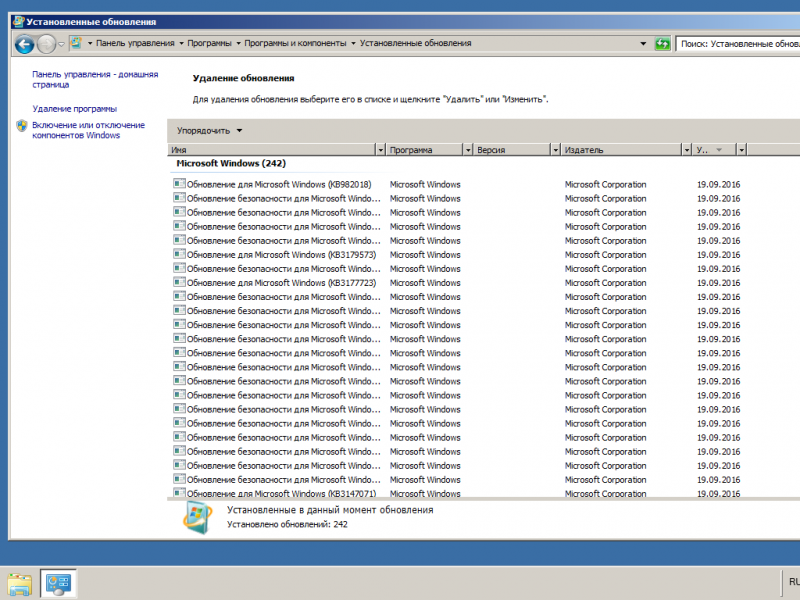This screenshot has width=800, height=600.
Task: Select Обновление для Microsoft Windows (KB3179573)
Action: (x=281, y=255)
